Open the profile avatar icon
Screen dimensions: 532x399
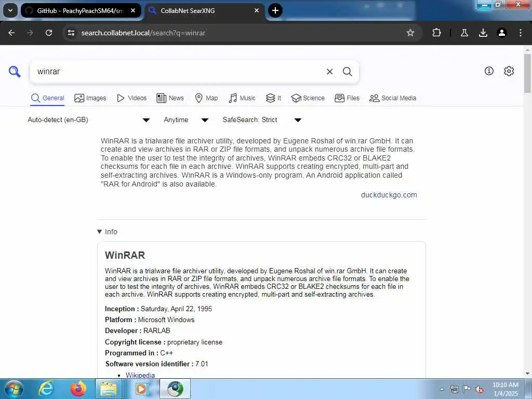pos(502,33)
